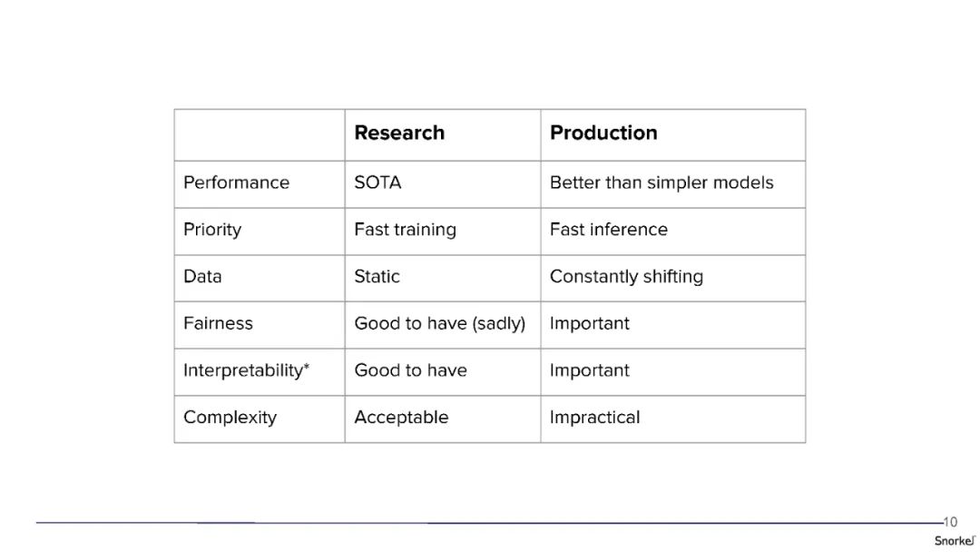Select the Interpretability* row label

pos(247,370)
